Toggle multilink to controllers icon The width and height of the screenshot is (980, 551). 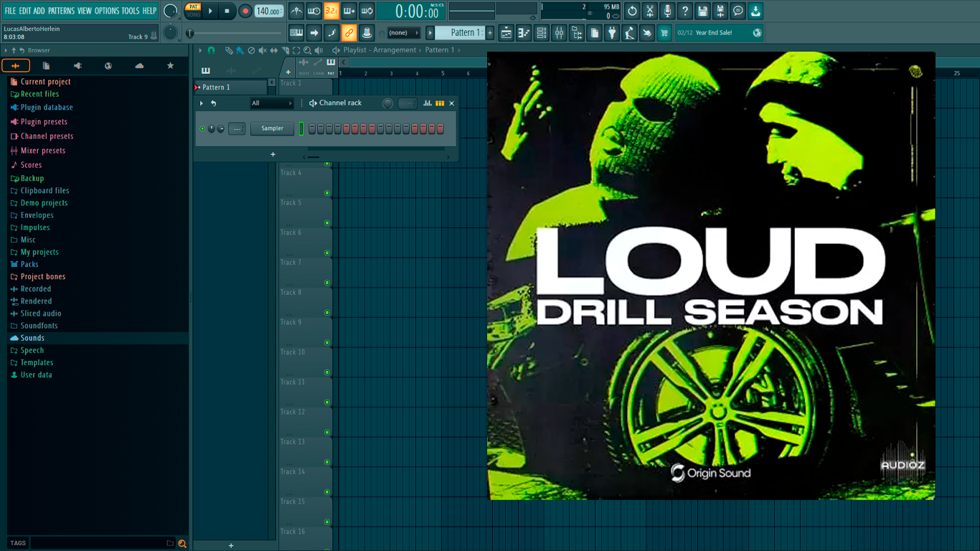click(x=366, y=32)
